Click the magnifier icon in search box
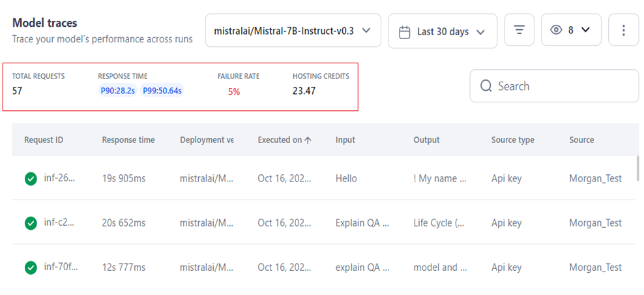The height and width of the screenshot is (295, 644). (486, 86)
